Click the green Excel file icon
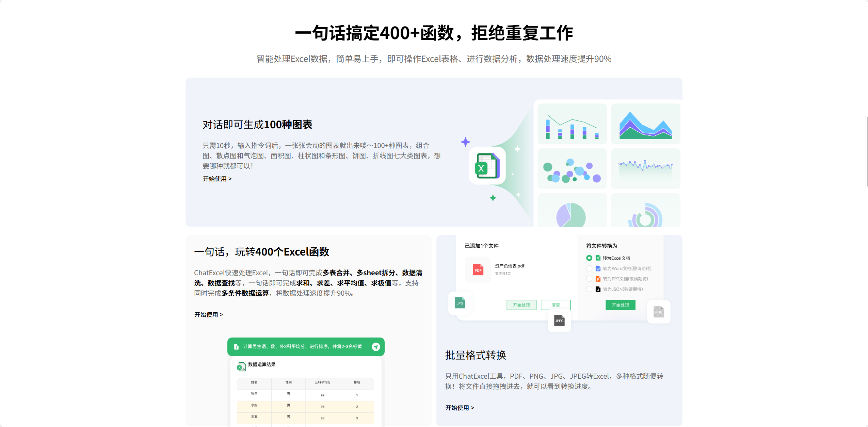Viewport: 868px width, 427px height. tap(487, 166)
